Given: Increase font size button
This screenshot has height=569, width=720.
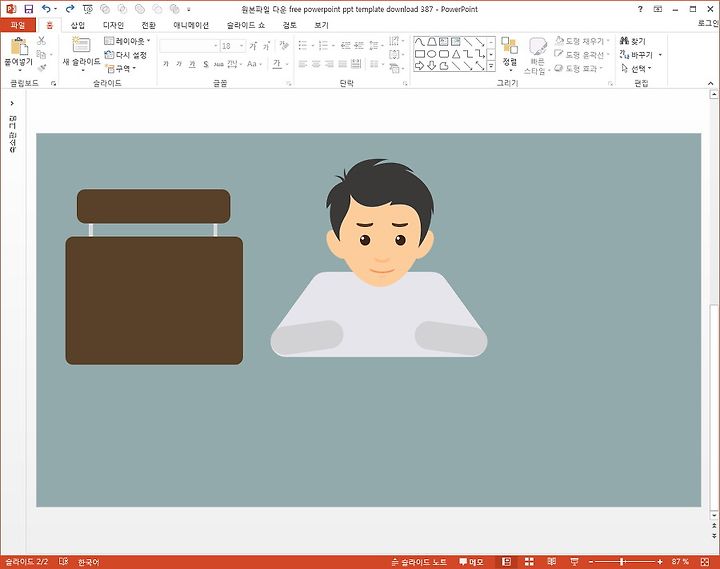Looking at the screenshot, I should pos(253,46).
